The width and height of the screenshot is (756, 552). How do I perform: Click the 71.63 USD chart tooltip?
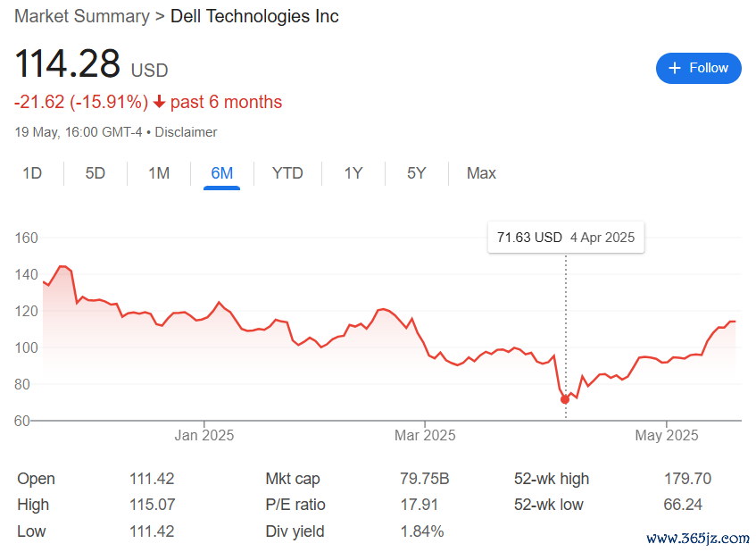click(x=566, y=238)
